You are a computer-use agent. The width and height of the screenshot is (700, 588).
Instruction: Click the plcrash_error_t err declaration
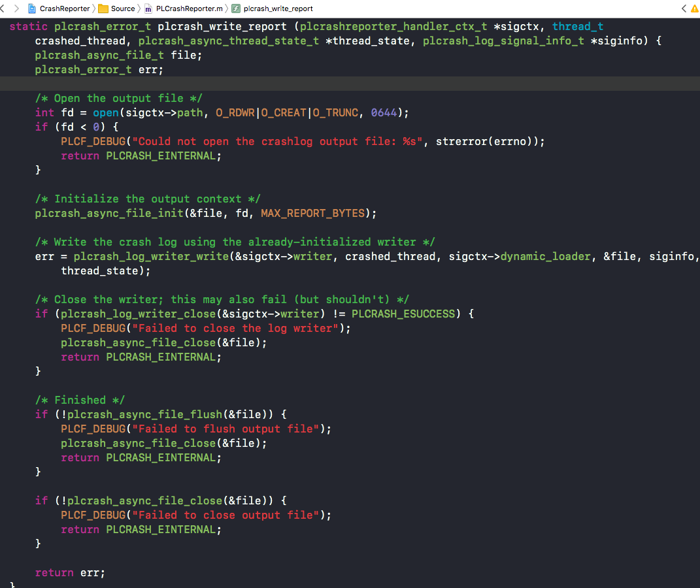pos(99,70)
